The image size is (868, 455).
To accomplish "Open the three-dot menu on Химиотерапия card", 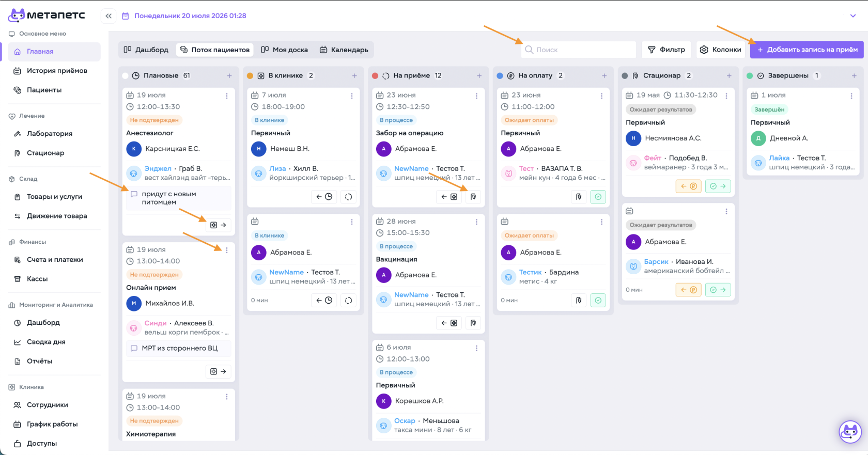I will 227,397.
